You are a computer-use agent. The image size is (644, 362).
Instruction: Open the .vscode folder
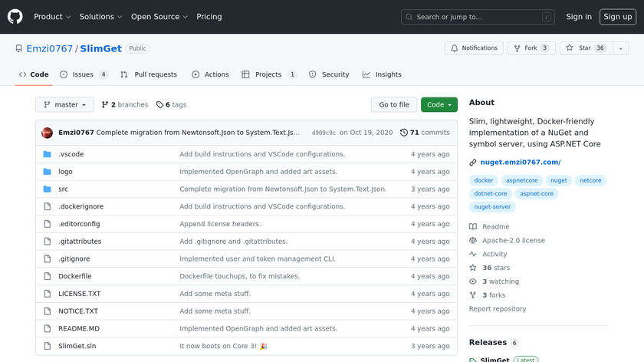(x=71, y=154)
